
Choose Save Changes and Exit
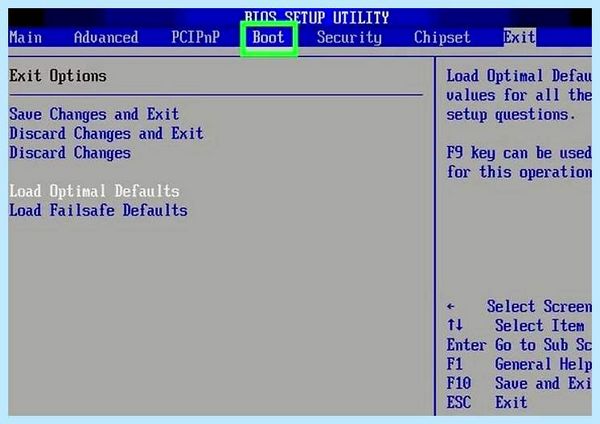[x=94, y=114]
